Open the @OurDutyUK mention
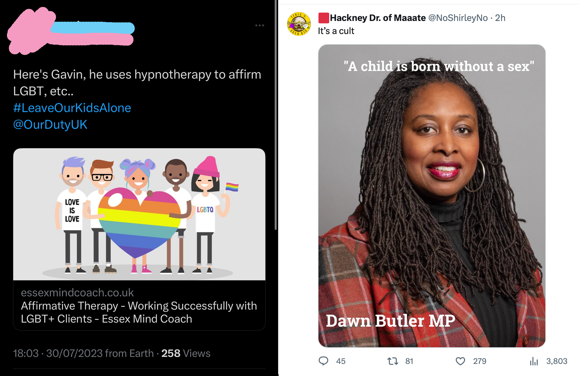This screenshot has width=588, height=376. pyautogui.click(x=50, y=124)
